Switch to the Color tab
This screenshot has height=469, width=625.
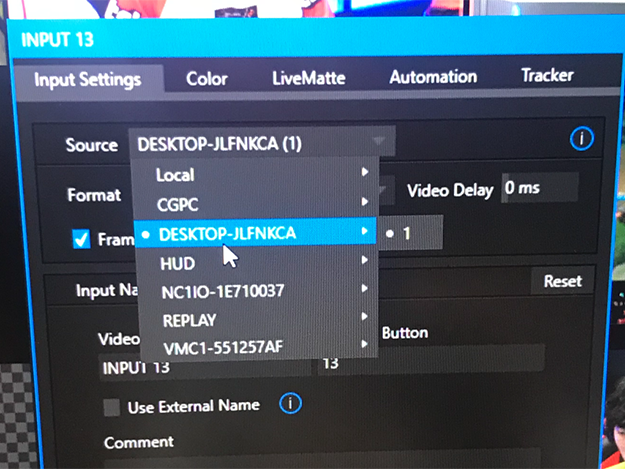click(x=207, y=78)
